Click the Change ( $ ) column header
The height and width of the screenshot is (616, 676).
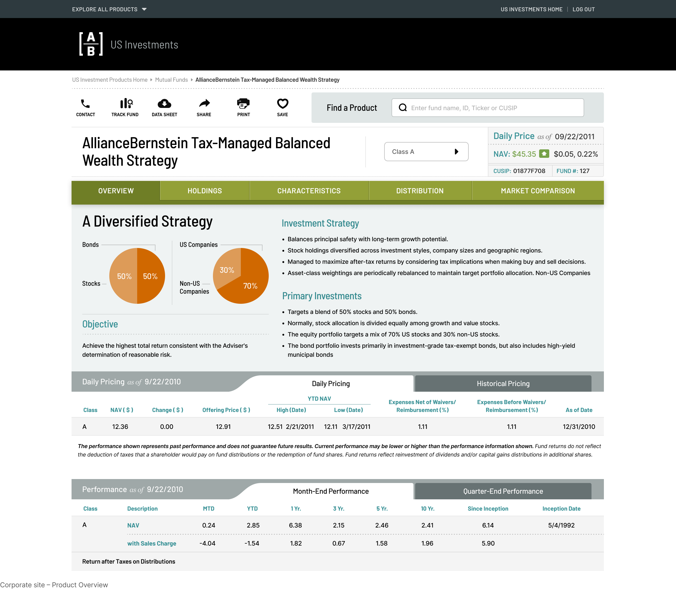(x=168, y=410)
